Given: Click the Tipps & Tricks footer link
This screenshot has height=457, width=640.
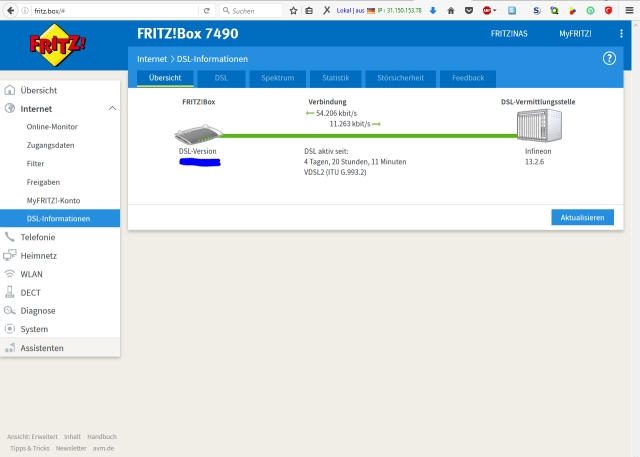Looking at the screenshot, I should point(30,448).
